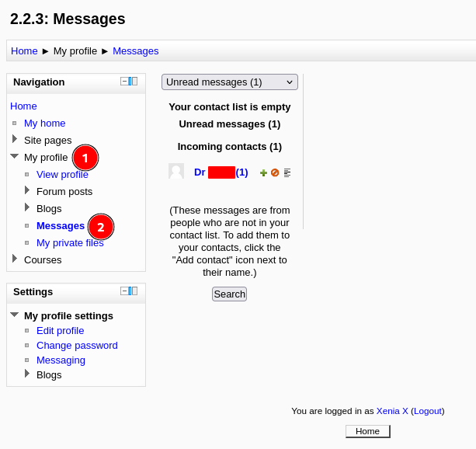Dock the Navigation block to the side
Screen dimensions: 476x449
point(133,82)
